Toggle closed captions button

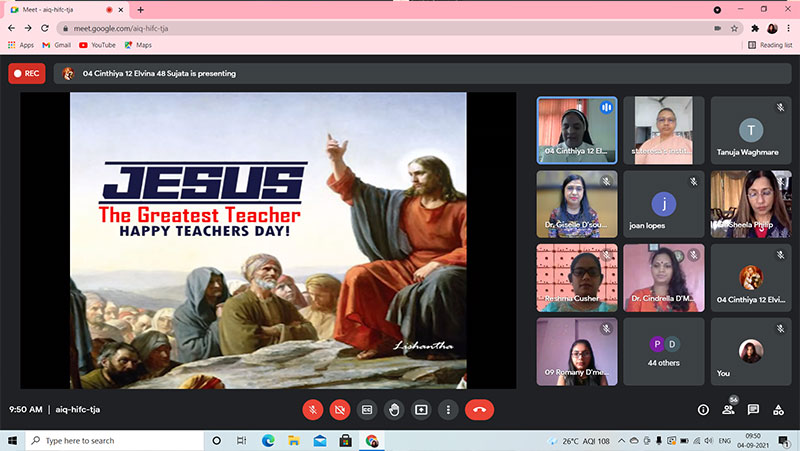click(367, 410)
